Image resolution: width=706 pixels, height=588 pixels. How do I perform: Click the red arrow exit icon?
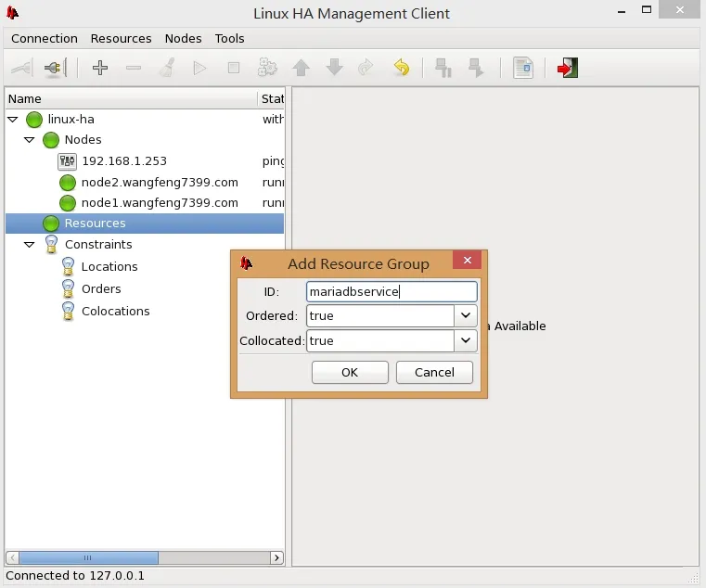(568, 68)
